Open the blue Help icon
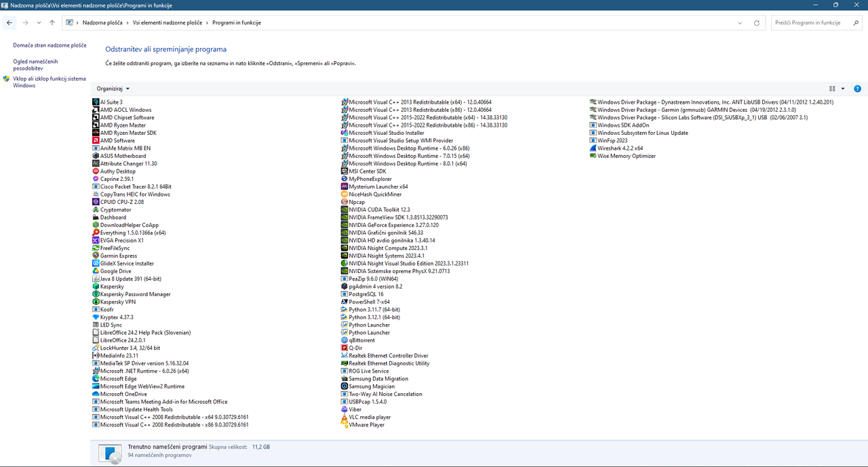868x467 pixels. [x=857, y=89]
